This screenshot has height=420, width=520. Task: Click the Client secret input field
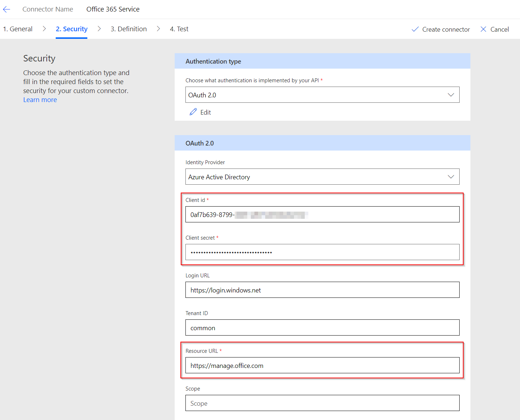[x=322, y=252]
